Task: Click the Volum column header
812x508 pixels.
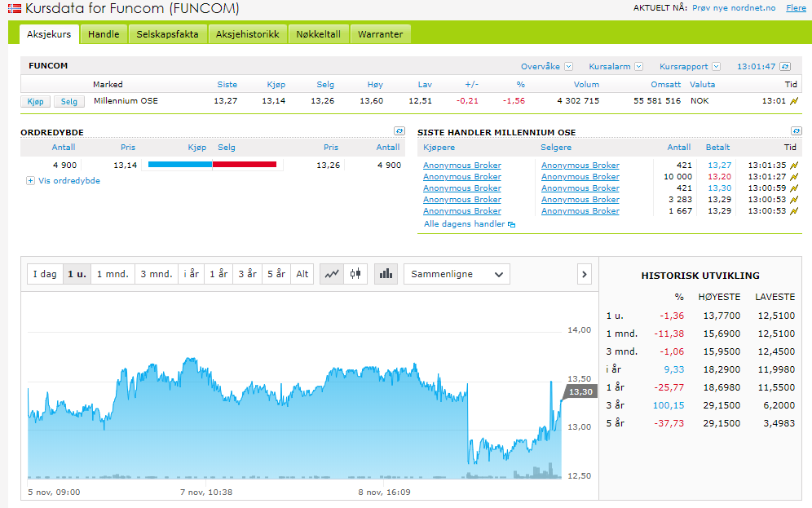Action: [x=586, y=85]
